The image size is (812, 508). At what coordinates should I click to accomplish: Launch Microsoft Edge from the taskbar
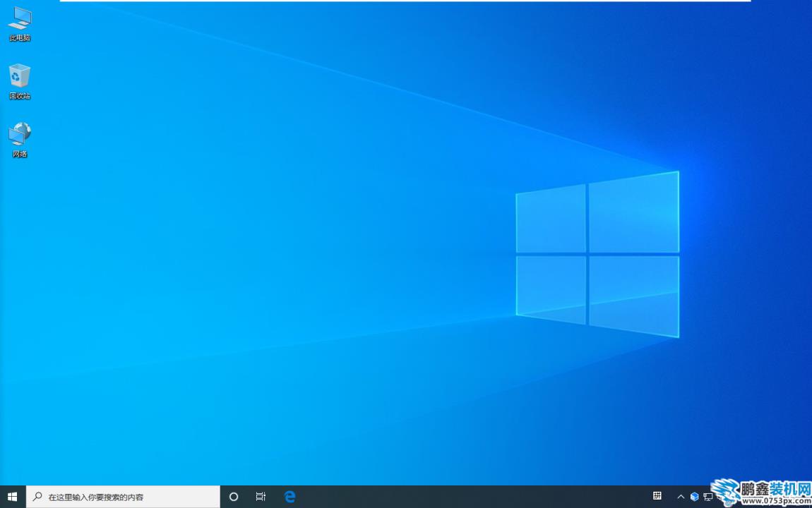coord(290,497)
